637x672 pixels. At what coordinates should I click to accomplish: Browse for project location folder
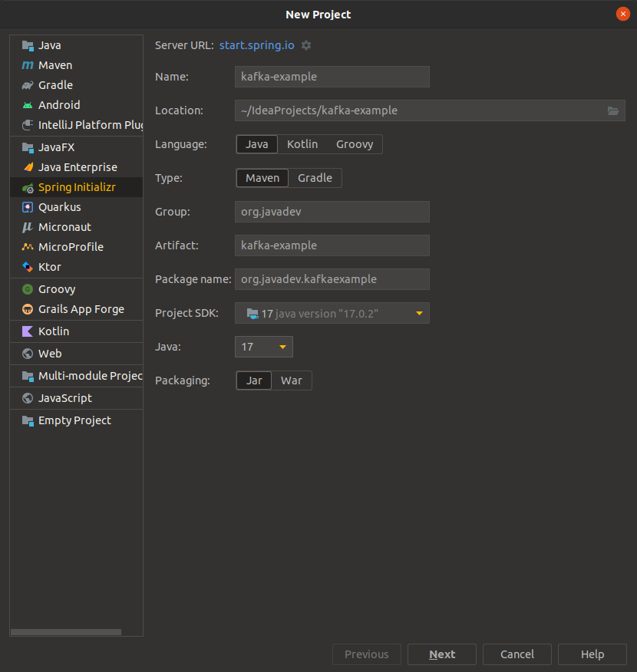613,111
